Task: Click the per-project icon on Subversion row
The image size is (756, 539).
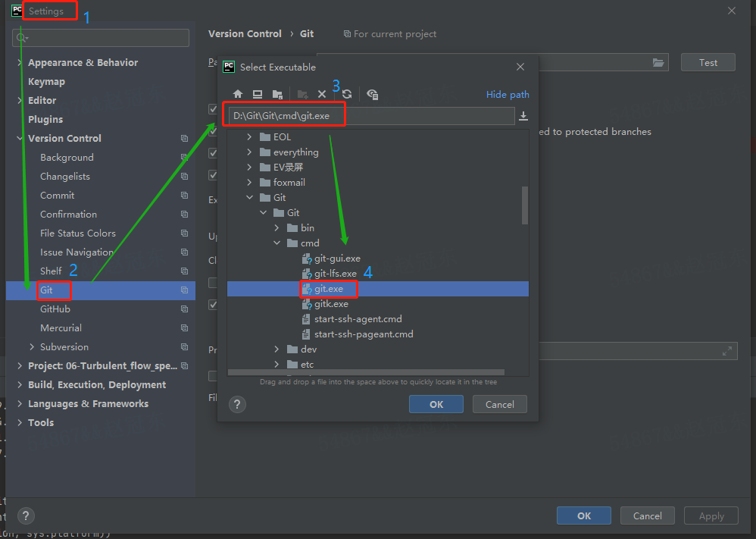Action: 184,347
